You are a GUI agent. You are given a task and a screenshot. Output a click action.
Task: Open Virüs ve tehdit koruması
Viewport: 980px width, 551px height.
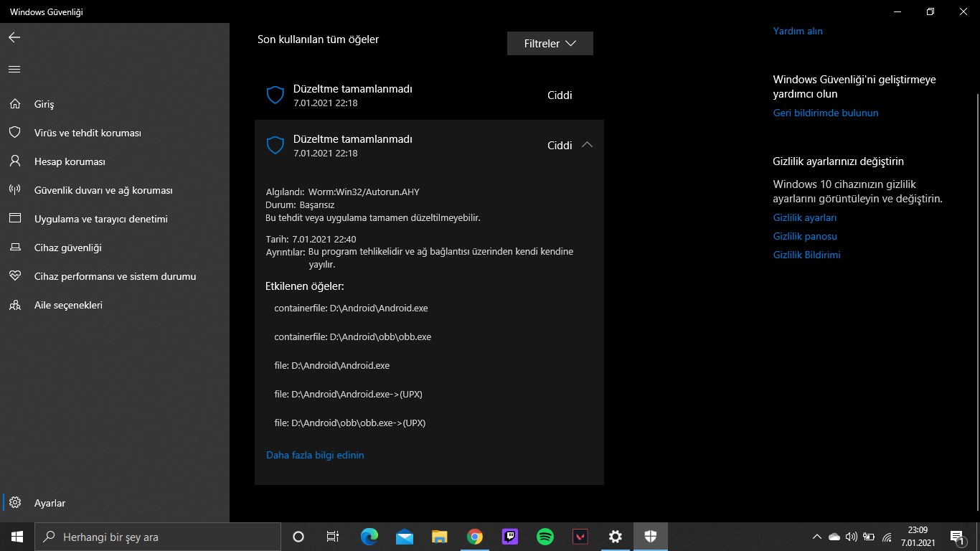click(x=115, y=133)
